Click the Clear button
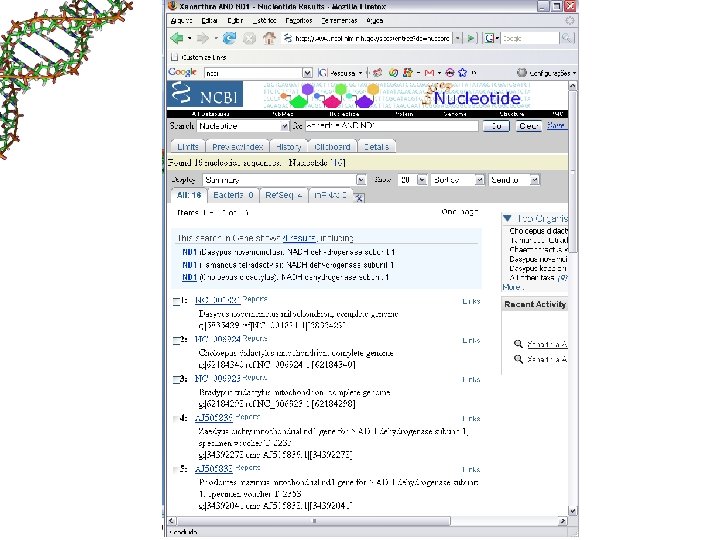 (529, 126)
